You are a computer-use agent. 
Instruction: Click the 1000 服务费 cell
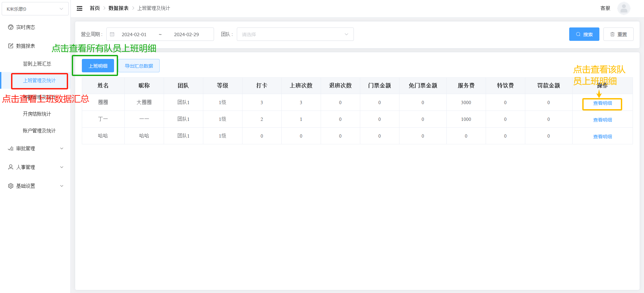(x=466, y=119)
